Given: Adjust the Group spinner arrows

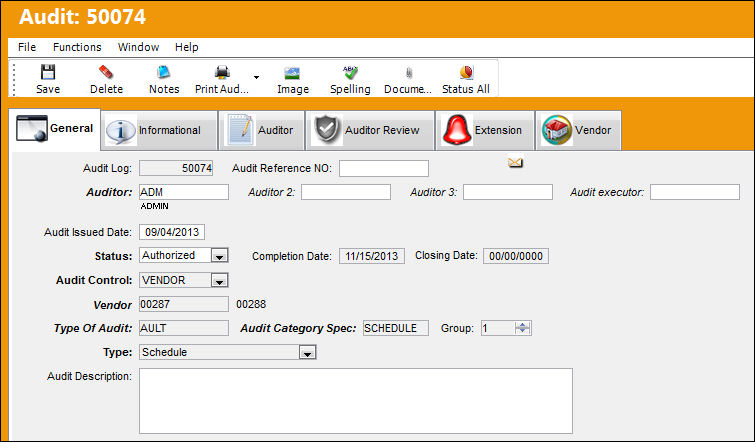Looking at the screenshot, I should (522, 328).
